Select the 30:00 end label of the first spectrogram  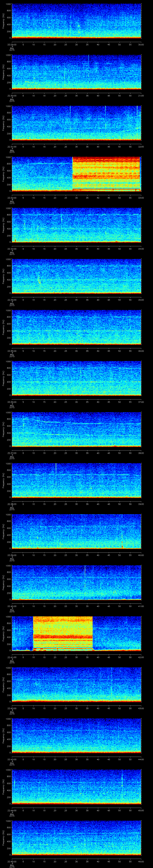pos(141,44)
